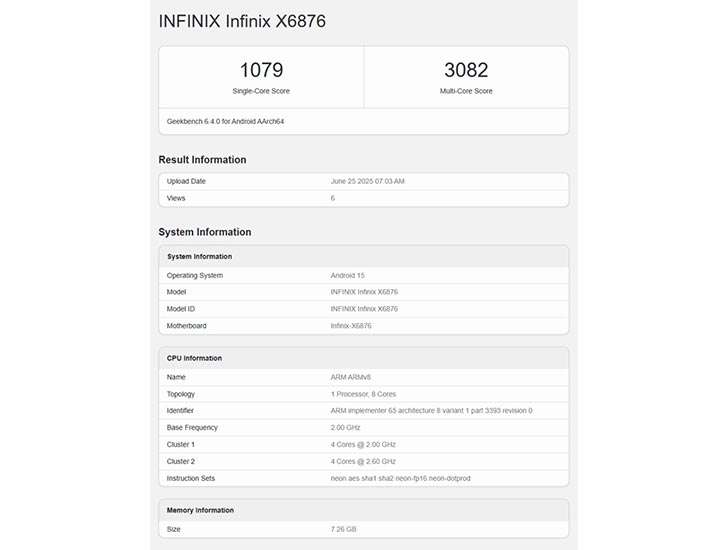Click the Operating System label

point(195,275)
